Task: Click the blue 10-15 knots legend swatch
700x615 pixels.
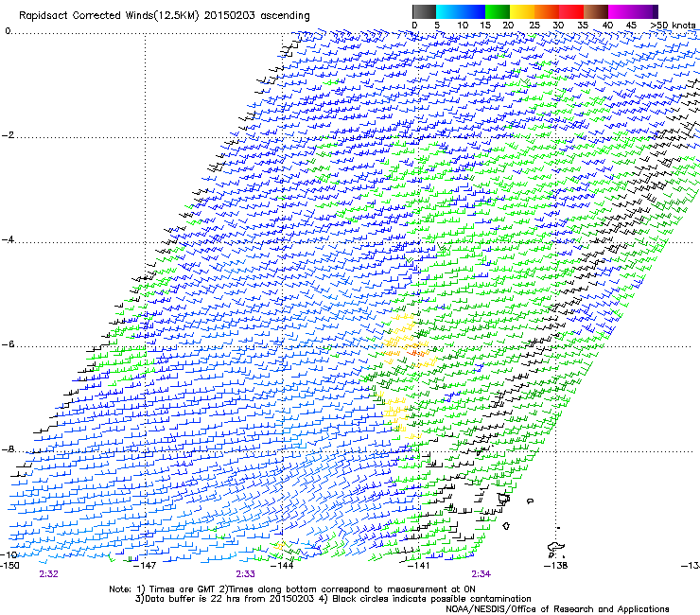Action: [x=473, y=11]
